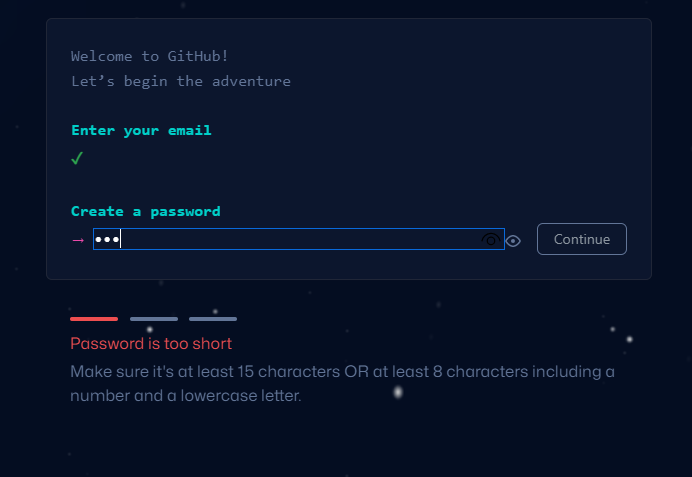Click the middle gray strength bar segment
This screenshot has width=692, height=477.
click(153, 319)
